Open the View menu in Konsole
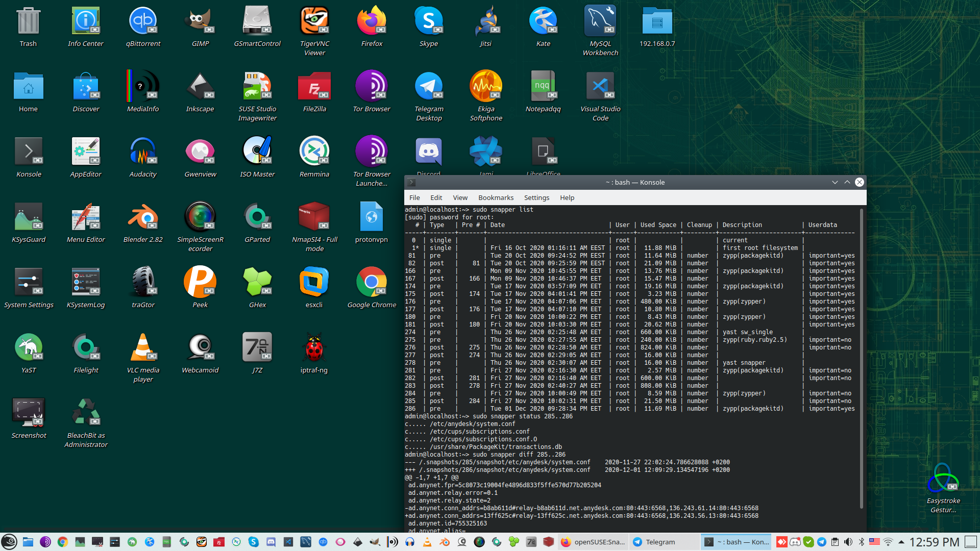 [460, 197]
